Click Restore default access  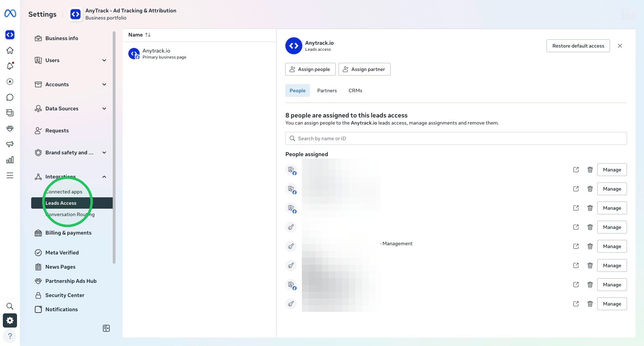578,46
